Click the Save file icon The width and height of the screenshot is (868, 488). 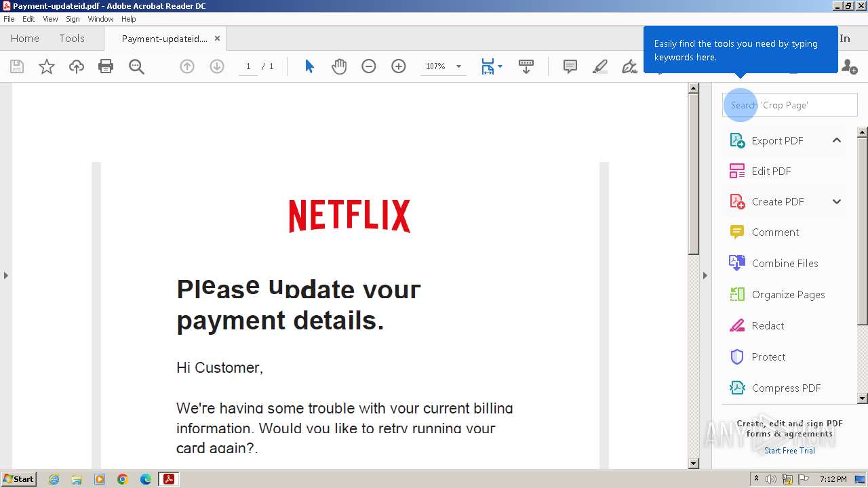click(x=17, y=66)
